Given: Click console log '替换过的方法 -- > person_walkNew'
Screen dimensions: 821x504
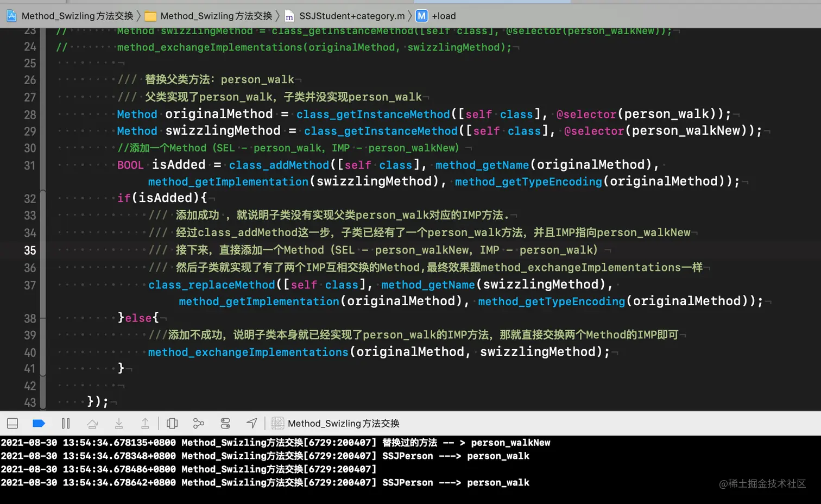Looking at the screenshot, I should (466, 443).
